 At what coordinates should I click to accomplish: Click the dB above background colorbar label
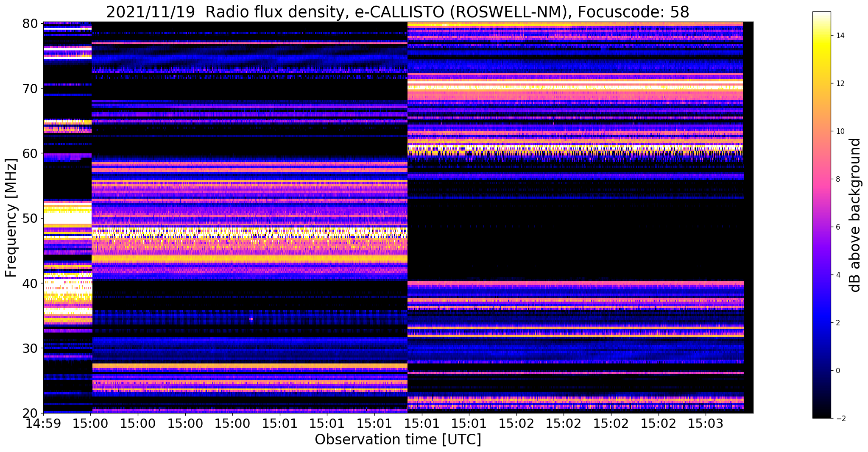click(855, 215)
